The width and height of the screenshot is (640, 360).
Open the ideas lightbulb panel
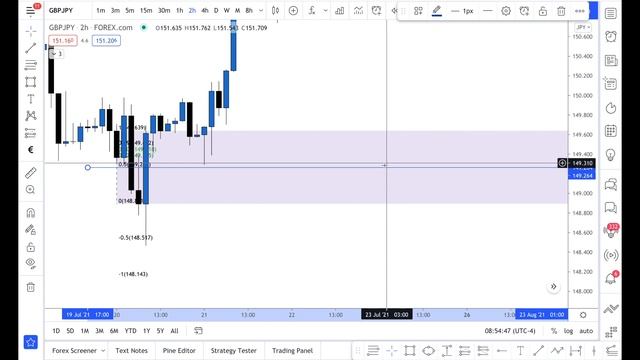[x=611, y=155]
